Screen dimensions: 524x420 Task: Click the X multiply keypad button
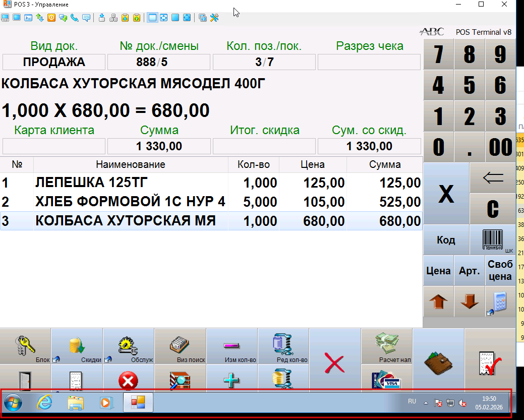coord(446,194)
